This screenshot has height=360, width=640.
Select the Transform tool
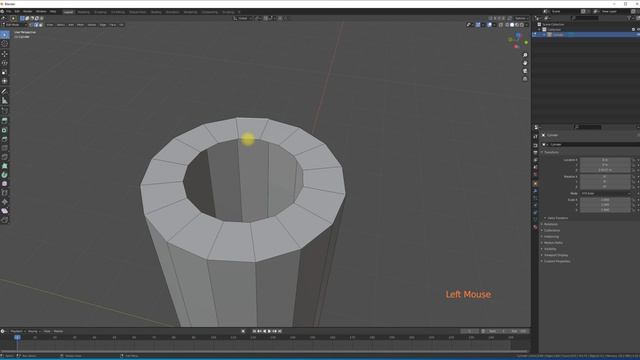(4, 81)
